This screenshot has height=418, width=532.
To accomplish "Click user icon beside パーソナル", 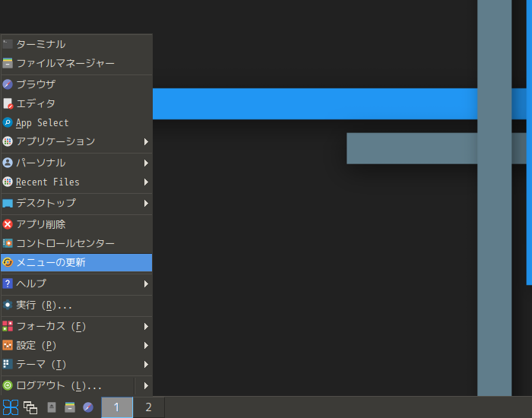I will 8,163.
